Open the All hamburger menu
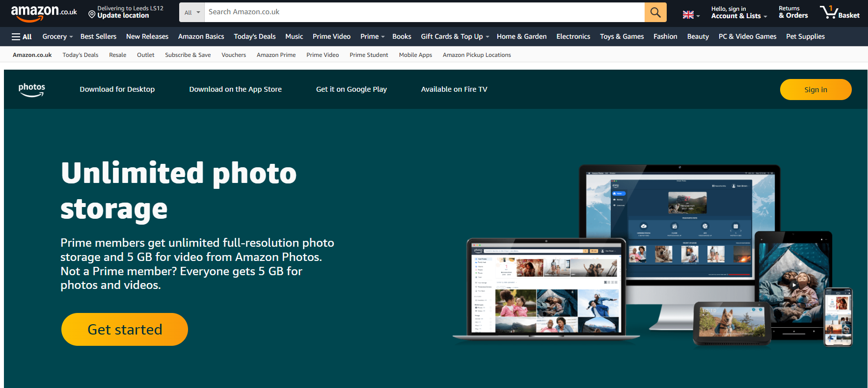This screenshot has width=868, height=388. pos(22,37)
